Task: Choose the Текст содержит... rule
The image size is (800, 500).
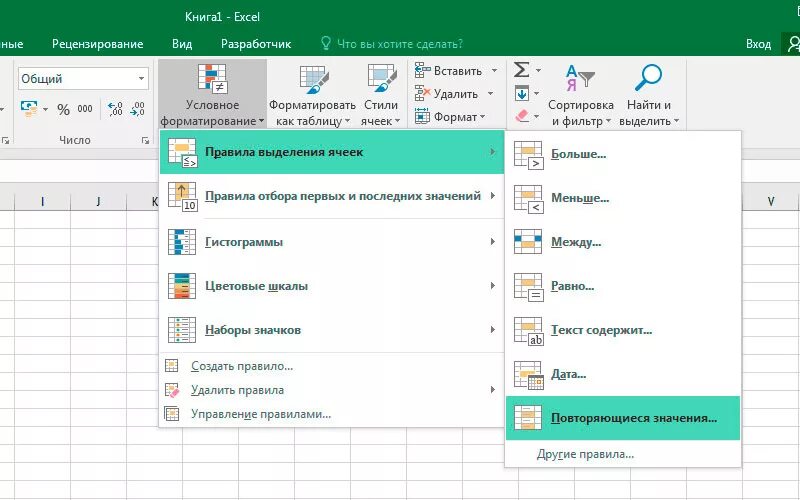Action: 622,330
